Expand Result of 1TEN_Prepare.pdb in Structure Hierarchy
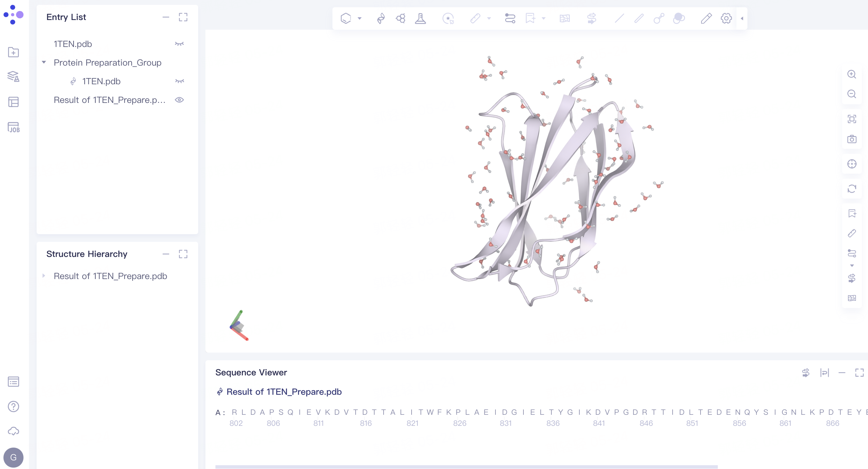The height and width of the screenshot is (469, 868). tap(44, 276)
